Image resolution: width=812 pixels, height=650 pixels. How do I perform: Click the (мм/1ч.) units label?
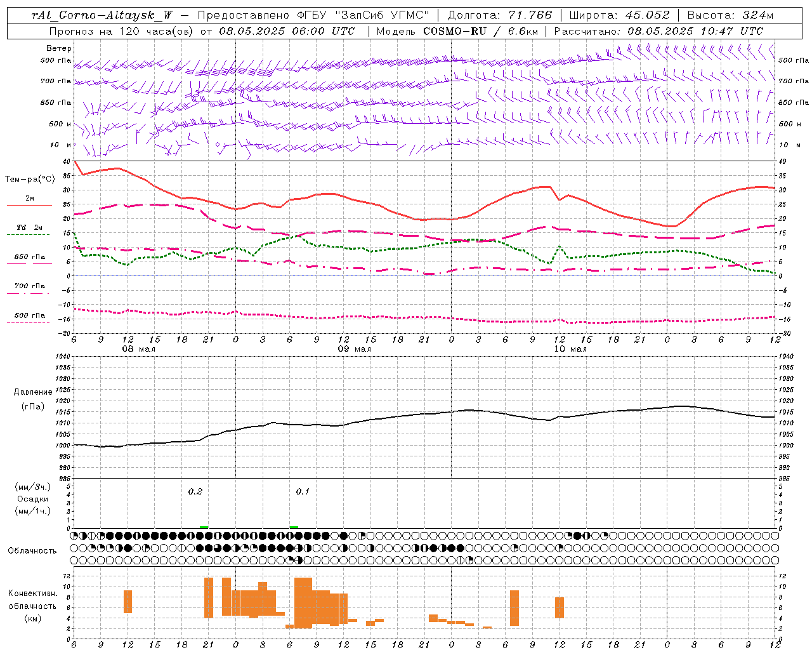click(32, 511)
